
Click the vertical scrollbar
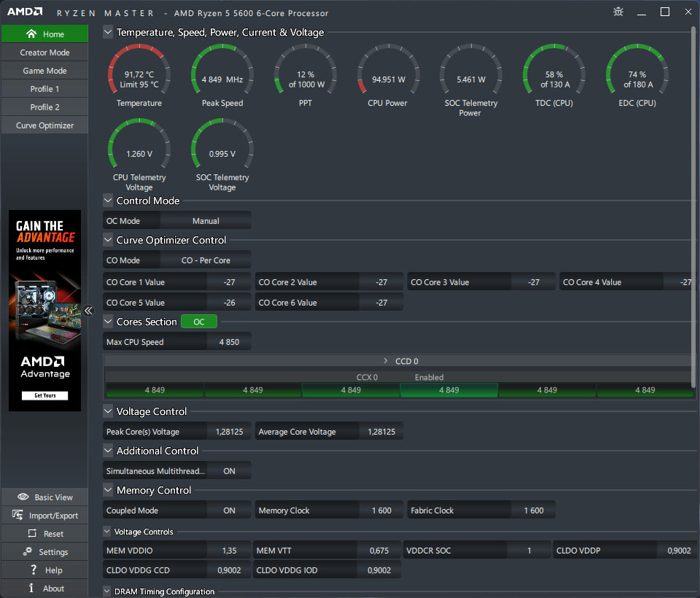tap(693, 207)
